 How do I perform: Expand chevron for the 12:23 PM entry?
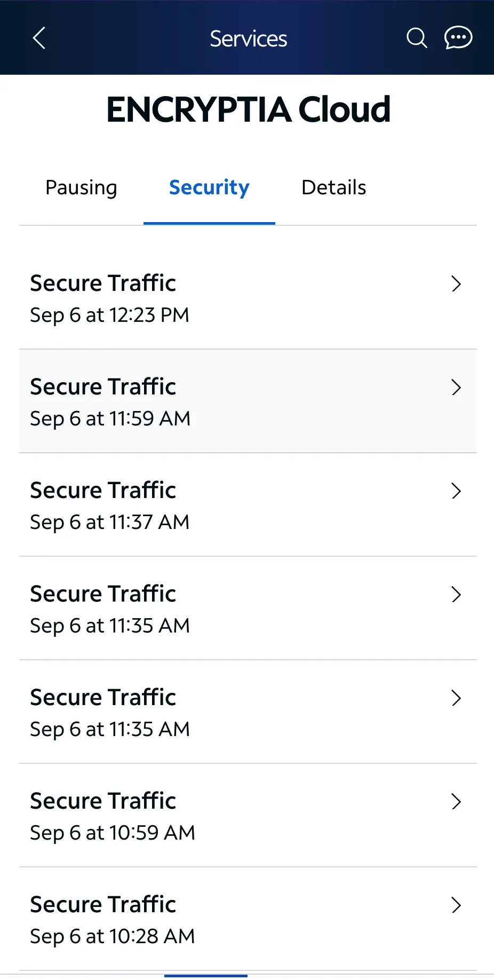point(456,284)
